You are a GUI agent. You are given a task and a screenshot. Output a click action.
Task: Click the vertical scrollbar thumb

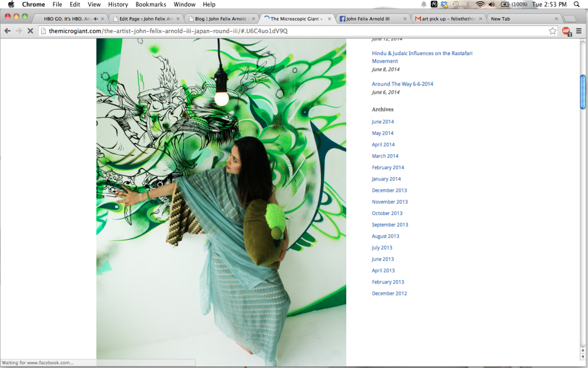coord(583,92)
